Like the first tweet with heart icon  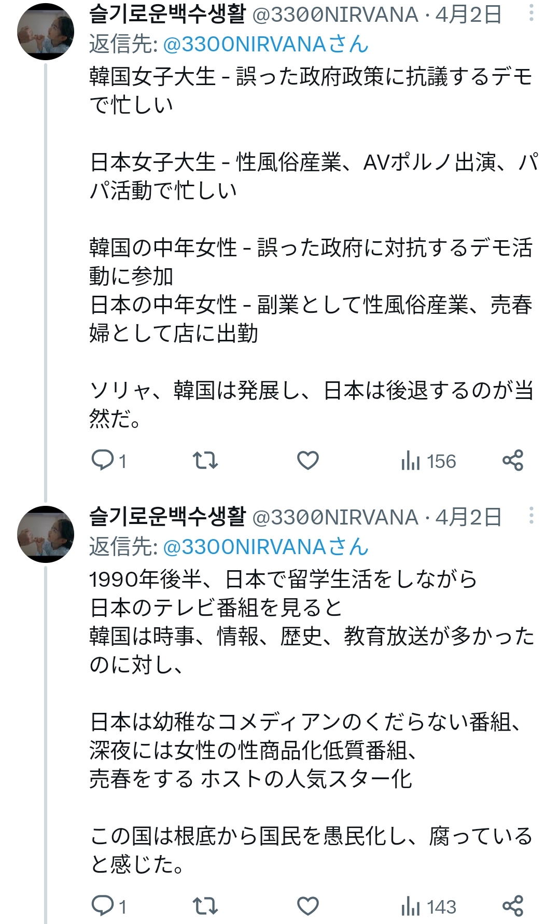[307, 460]
